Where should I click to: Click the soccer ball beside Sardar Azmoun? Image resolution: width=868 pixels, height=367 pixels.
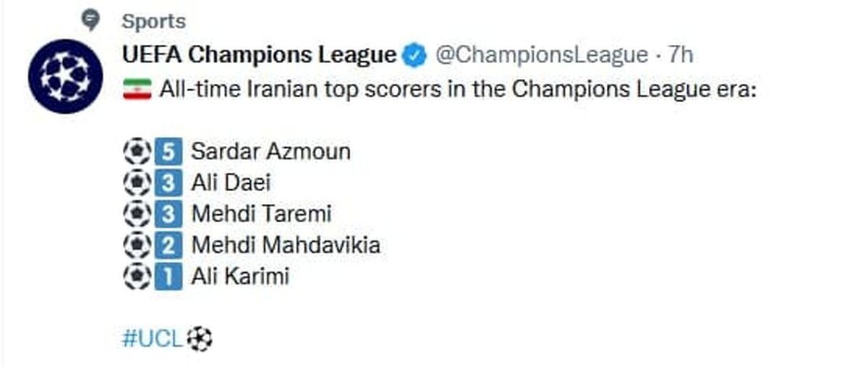(136, 151)
